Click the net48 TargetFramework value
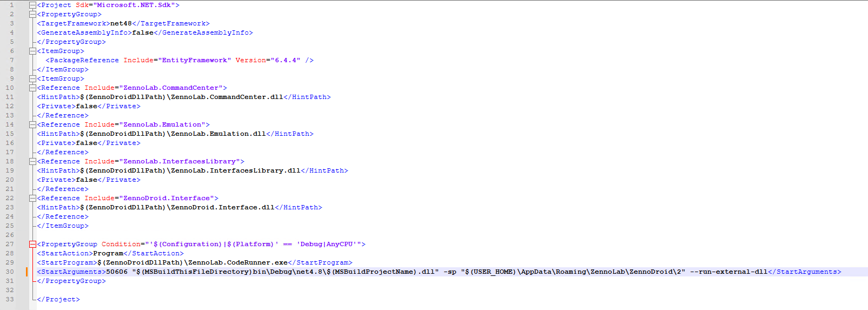Screen dimensions: 868x310 click(121, 23)
